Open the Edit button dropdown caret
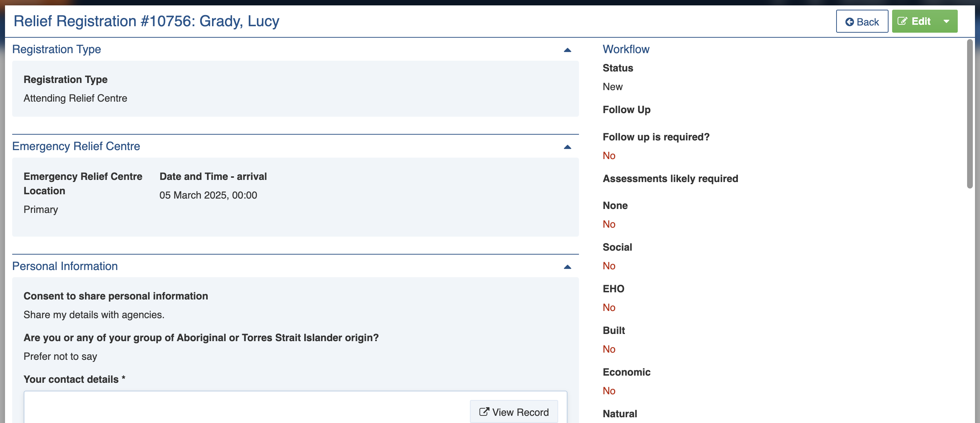 (x=946, y=21)
